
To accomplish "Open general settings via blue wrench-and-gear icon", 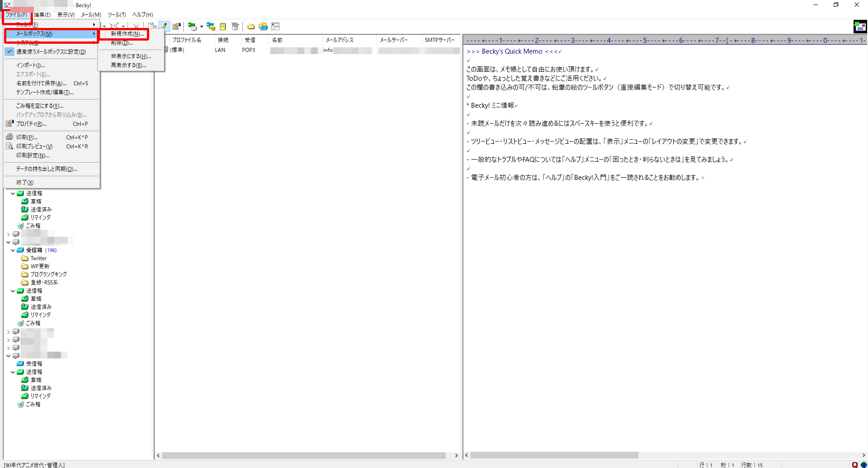I will [x=210, y=27].
